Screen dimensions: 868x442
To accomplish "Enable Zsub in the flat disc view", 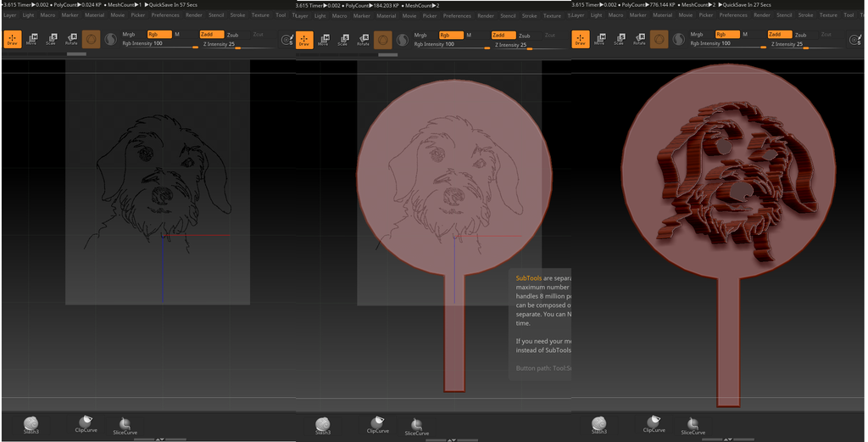I will (524, 36).
